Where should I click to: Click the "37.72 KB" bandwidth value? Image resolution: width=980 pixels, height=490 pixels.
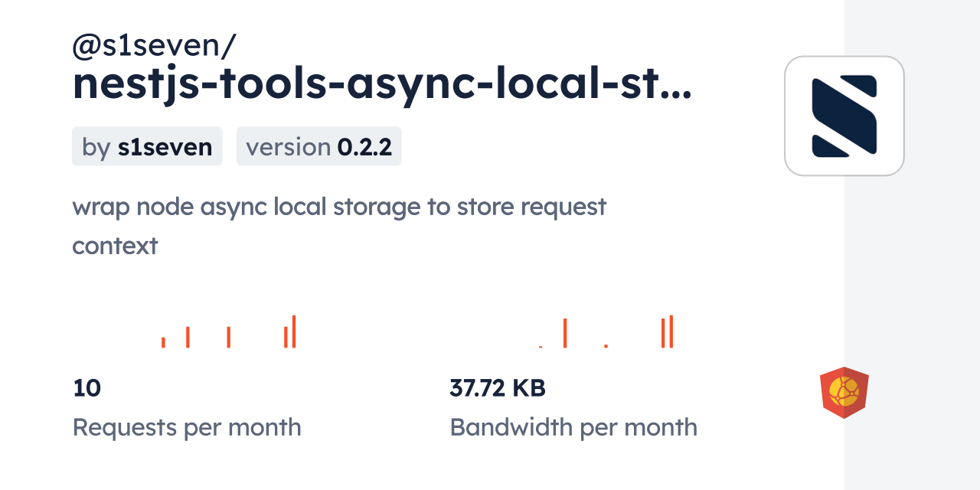click(x=497, y=388)
